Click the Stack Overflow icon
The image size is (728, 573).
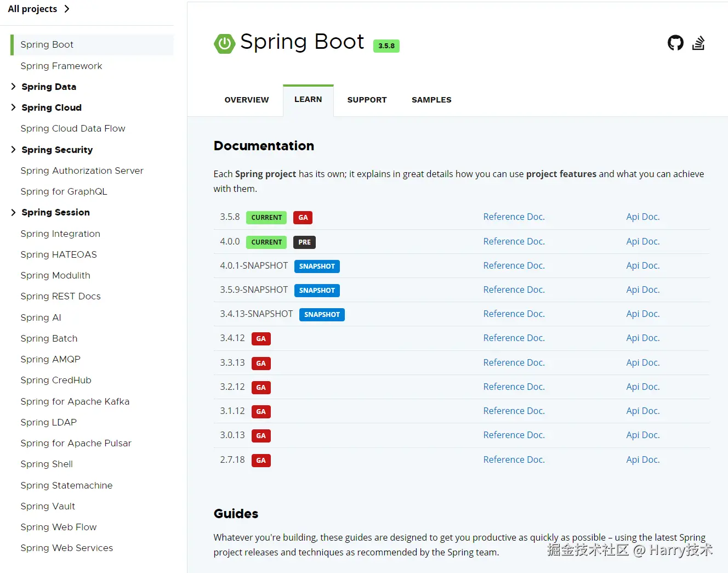pyautogui.click(x=698, y=43)
